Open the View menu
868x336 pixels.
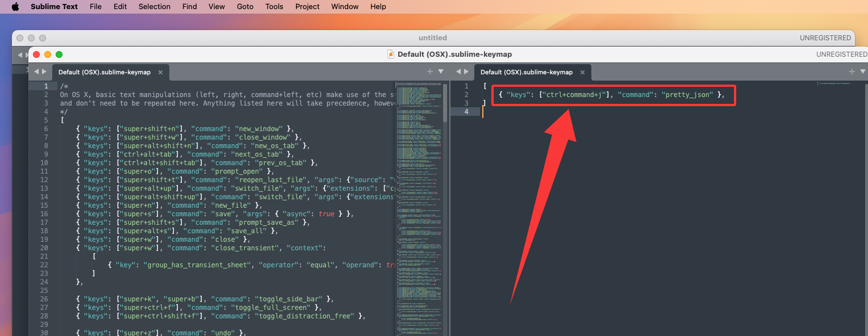click(x=216, y=7)
